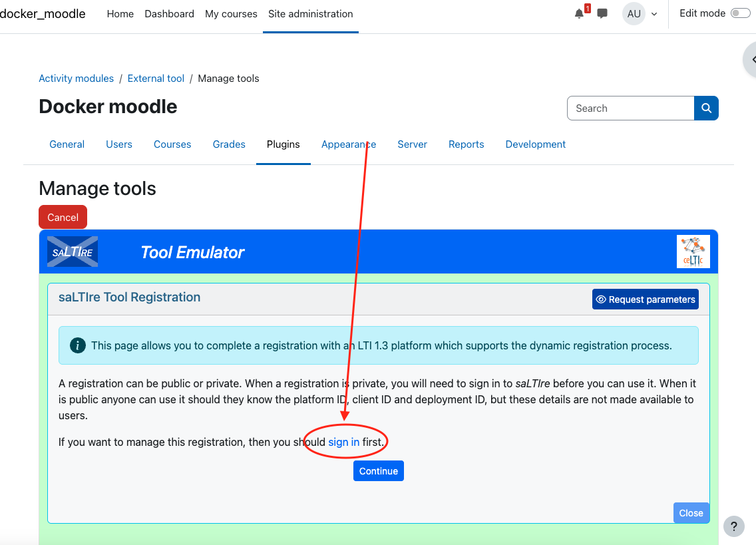Switch to the Development tab

535,144
